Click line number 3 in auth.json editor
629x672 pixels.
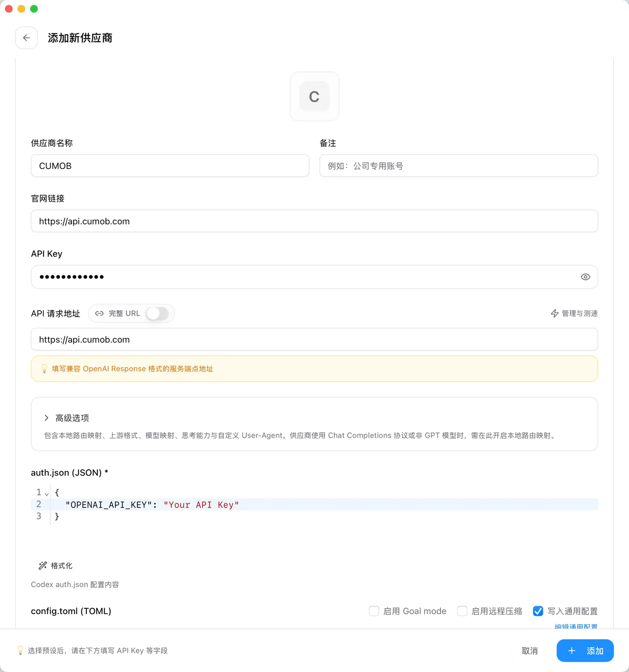click(39, 516)
